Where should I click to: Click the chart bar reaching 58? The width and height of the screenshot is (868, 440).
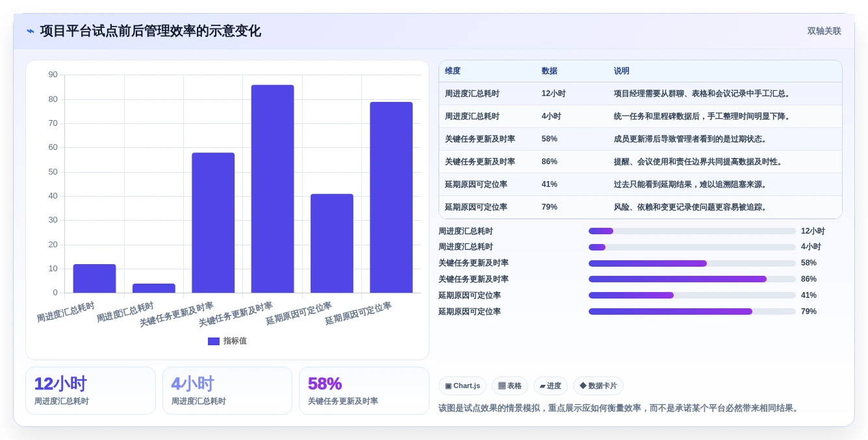pos(213,223)
